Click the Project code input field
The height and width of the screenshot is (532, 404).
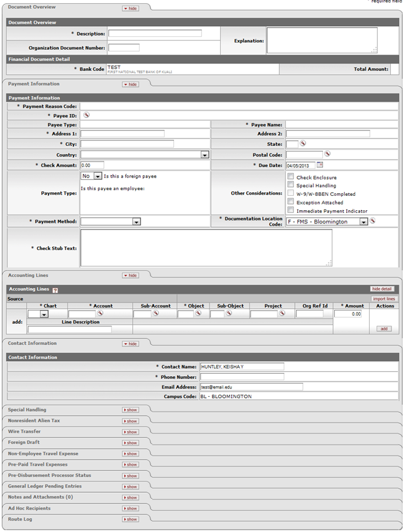click(264, 314)
